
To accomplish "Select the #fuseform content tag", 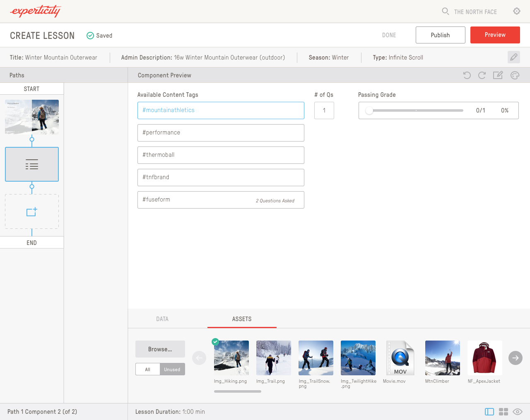I will coord(221,200).
